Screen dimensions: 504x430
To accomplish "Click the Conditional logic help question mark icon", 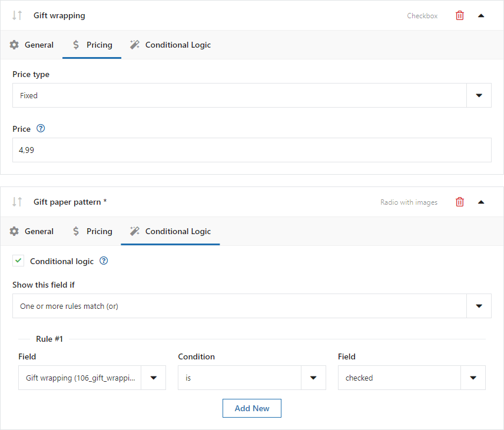I will point(104,261).
